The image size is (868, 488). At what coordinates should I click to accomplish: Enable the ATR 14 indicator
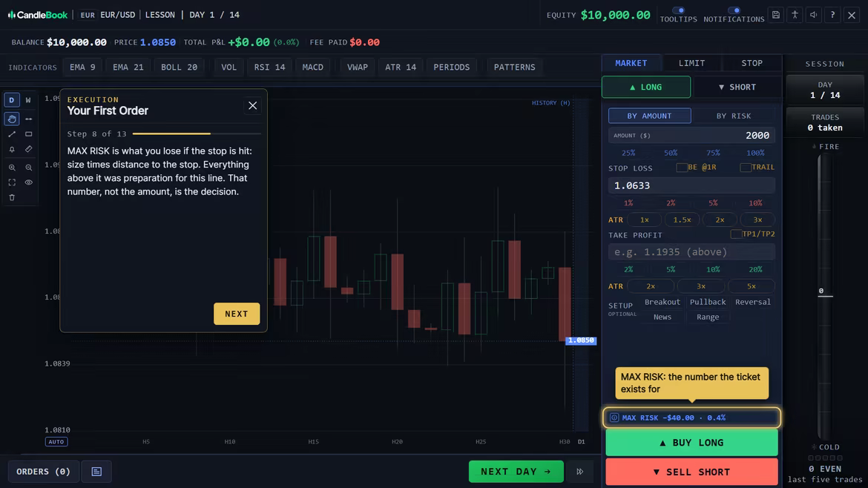pos(400,67)
